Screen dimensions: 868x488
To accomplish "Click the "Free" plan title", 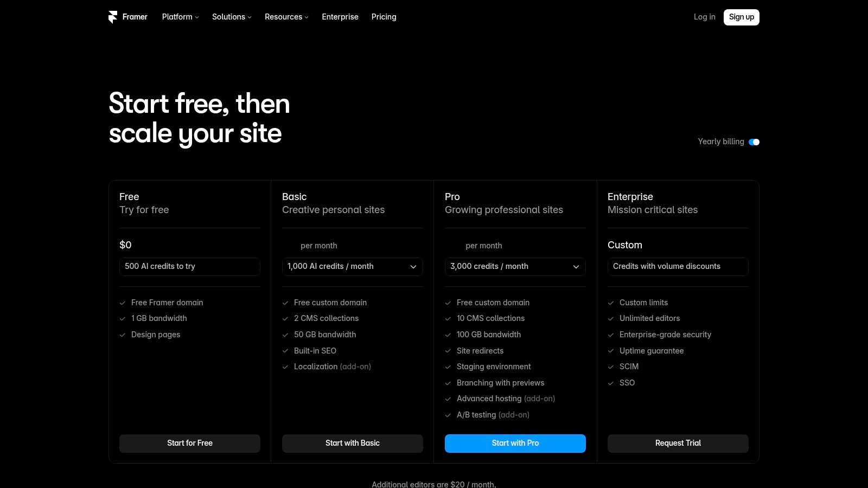I will pyautogui.click(x=129, y=197).
